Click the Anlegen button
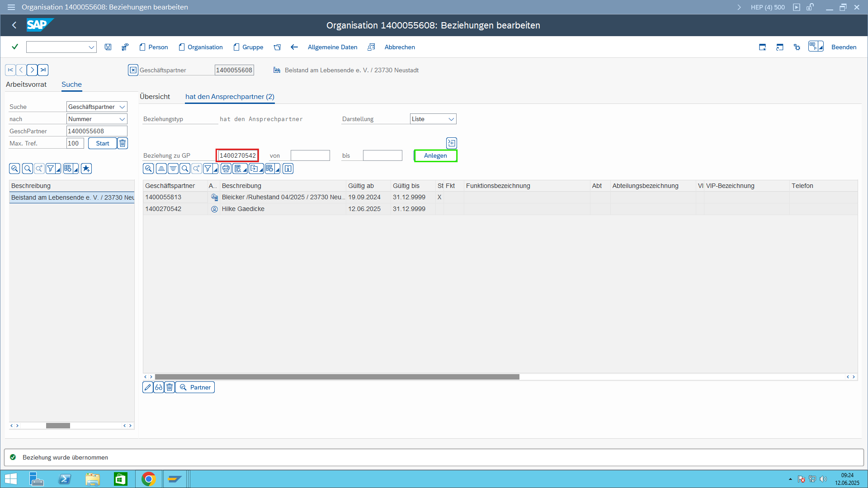Screen dimensions: 868x488 (435, 155)
